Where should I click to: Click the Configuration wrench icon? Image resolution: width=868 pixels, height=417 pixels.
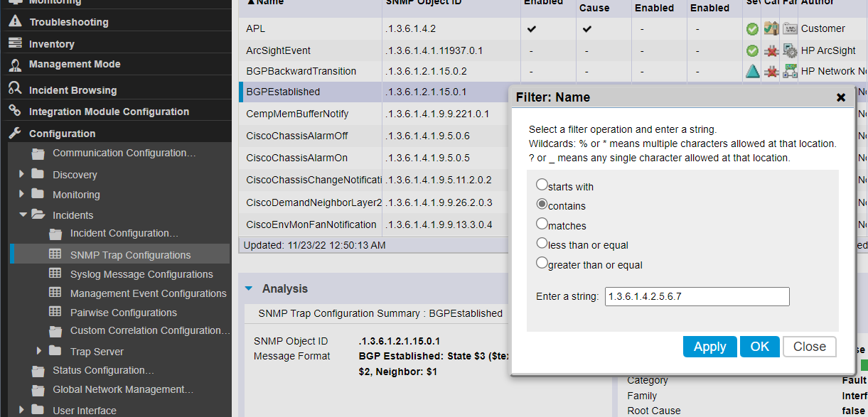coord(15,134)
